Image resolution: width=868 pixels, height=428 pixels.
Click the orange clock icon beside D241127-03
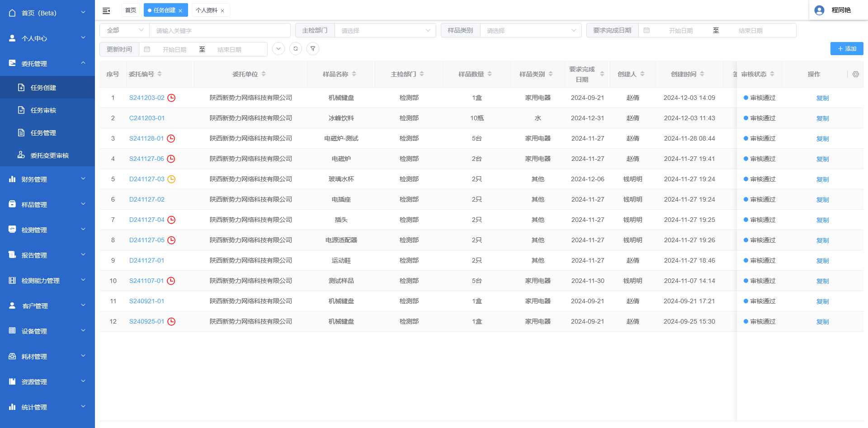pyautogui.click(x=171, y=179)
